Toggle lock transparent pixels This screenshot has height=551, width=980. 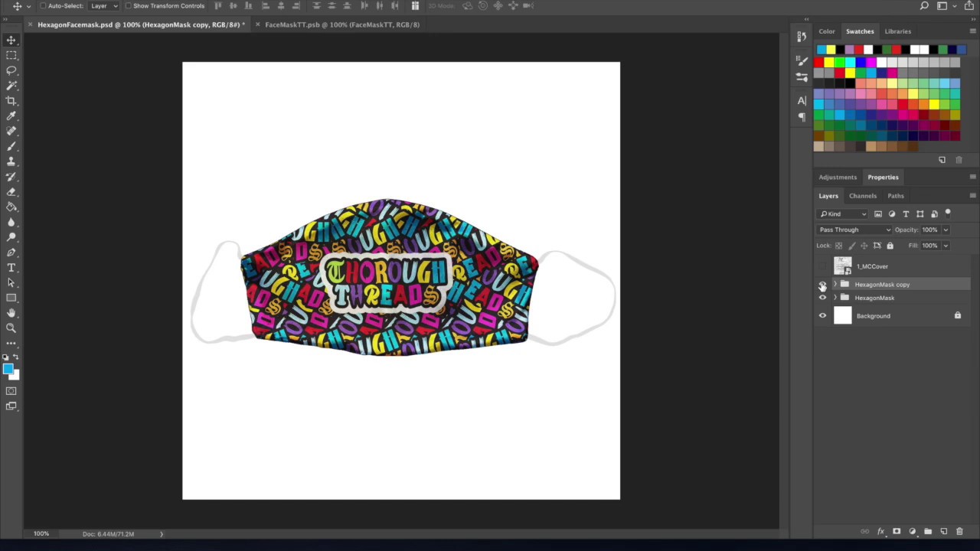click(838, 246)
